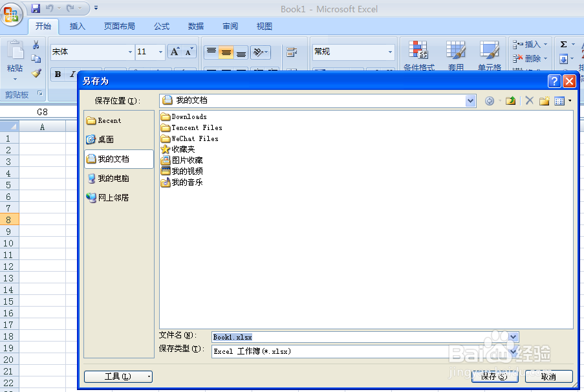This screenshot has width=584, height=392.
Task: Click the Undo icon in quick access toolbar
Action: click(x=49, y=8)
